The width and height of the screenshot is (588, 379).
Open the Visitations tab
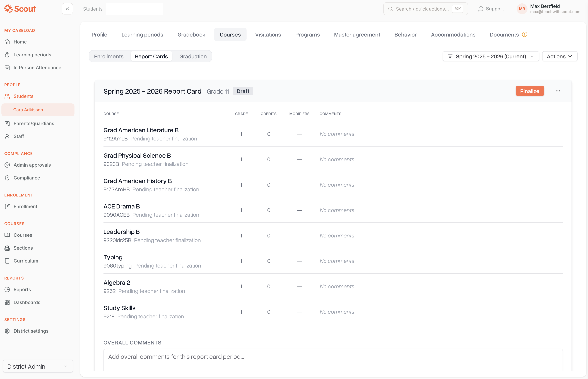(x=268, y=35)
